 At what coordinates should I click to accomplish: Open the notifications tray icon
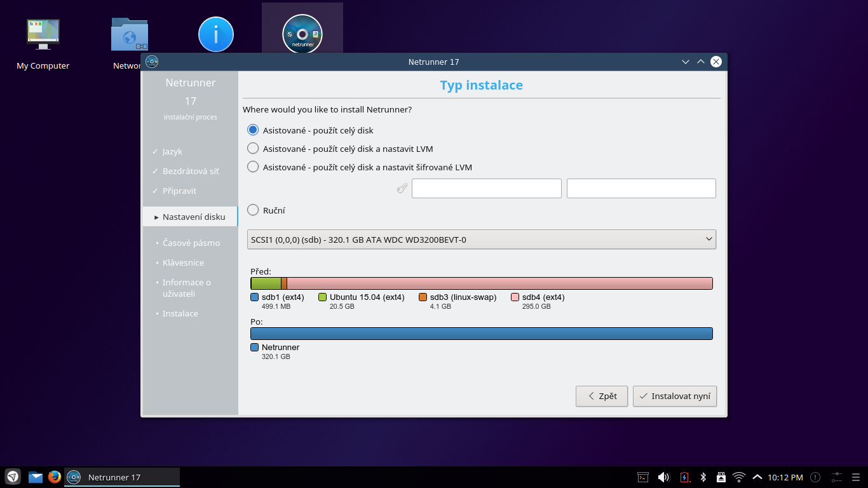click(x=815, y=477)
